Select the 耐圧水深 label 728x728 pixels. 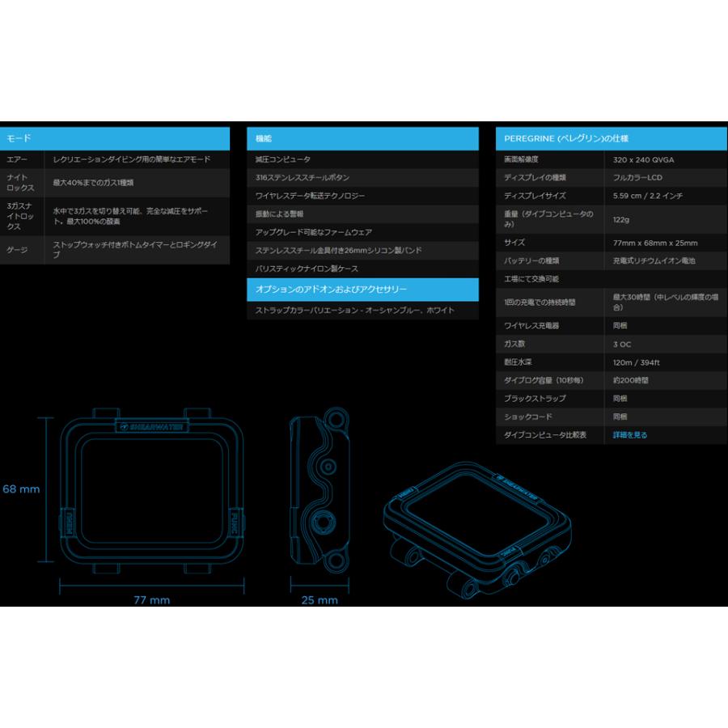pyautogui.click(x=518, y=362)
